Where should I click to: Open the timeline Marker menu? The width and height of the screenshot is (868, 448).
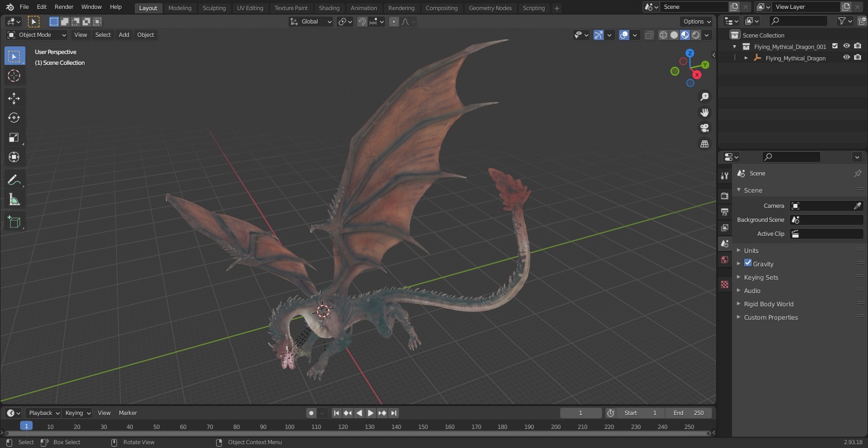click(128, 413)
